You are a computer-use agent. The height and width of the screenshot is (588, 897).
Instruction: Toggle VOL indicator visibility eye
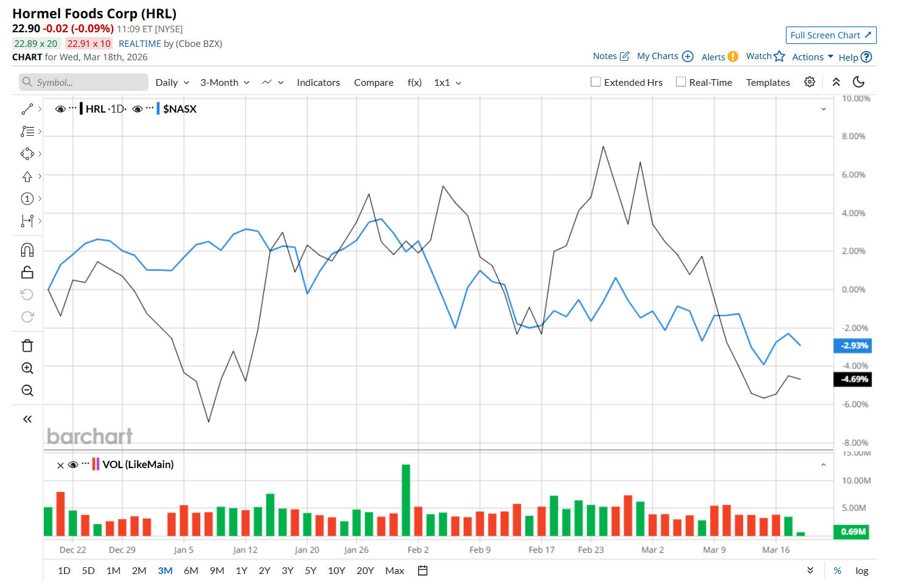click(73, 464)
